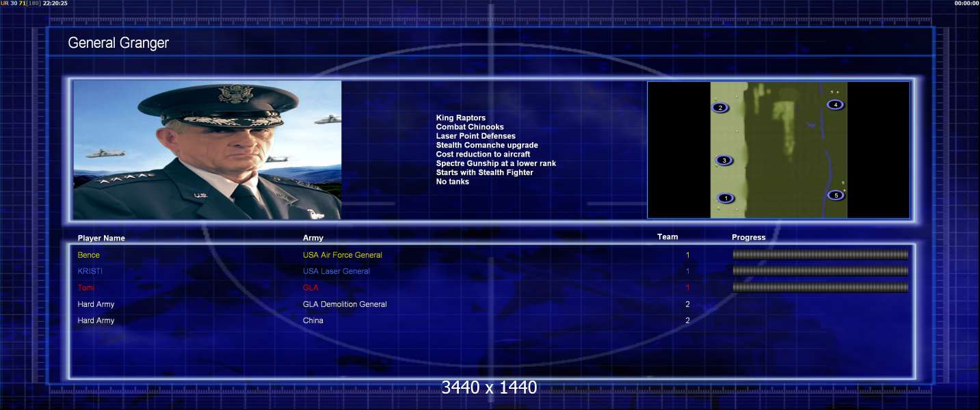Click start position marker 4 on minimap
This screenshot has height=410, width=980.
(835, 105)
